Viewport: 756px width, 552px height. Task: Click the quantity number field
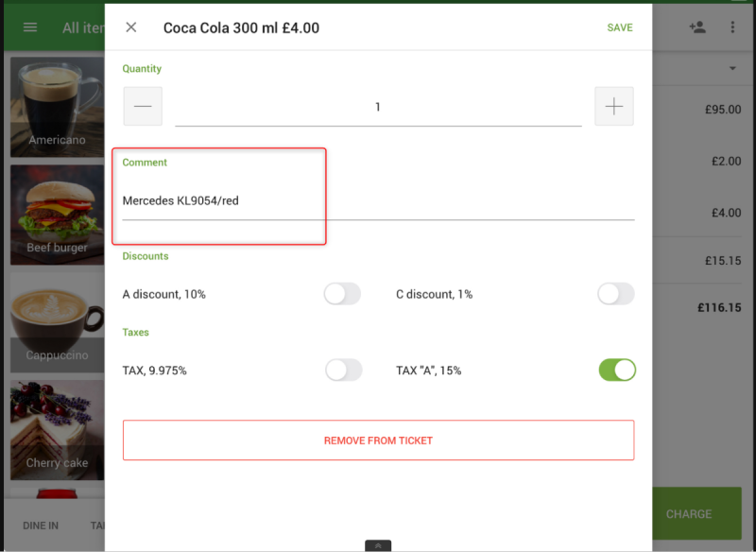(378, 107)
